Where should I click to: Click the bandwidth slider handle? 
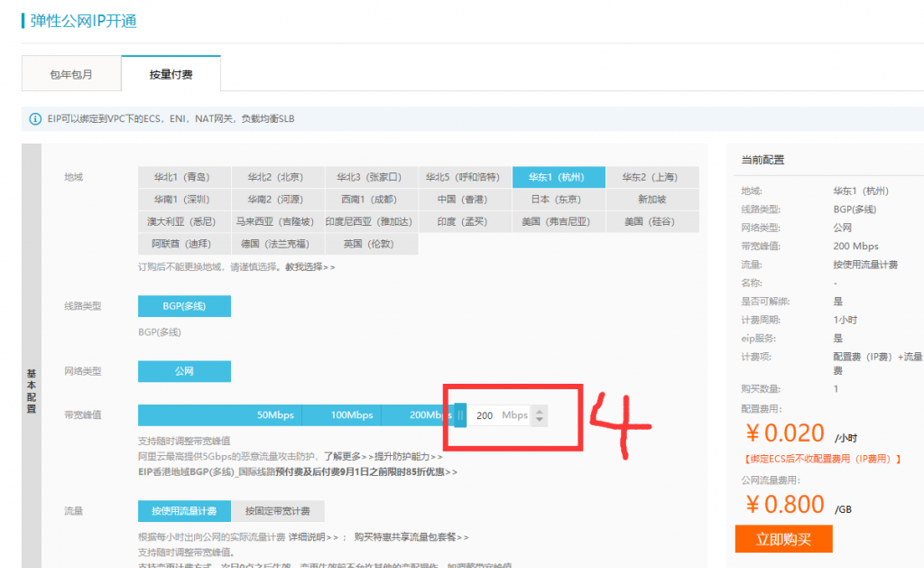(x=460, y=415)
